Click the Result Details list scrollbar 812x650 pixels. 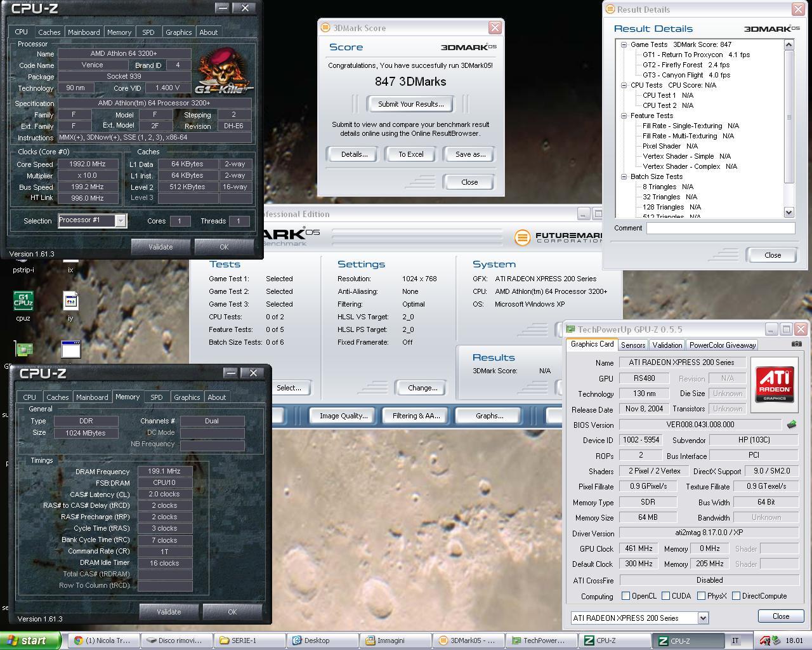tap(789, 128)
